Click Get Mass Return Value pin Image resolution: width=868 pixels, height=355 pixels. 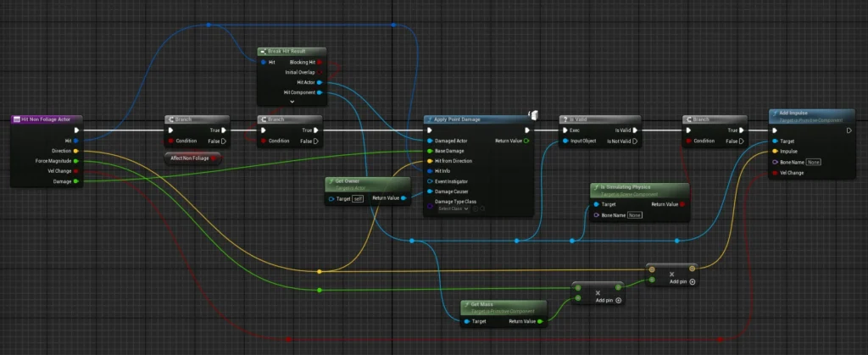pyautogui.click(x=540, y=322)
